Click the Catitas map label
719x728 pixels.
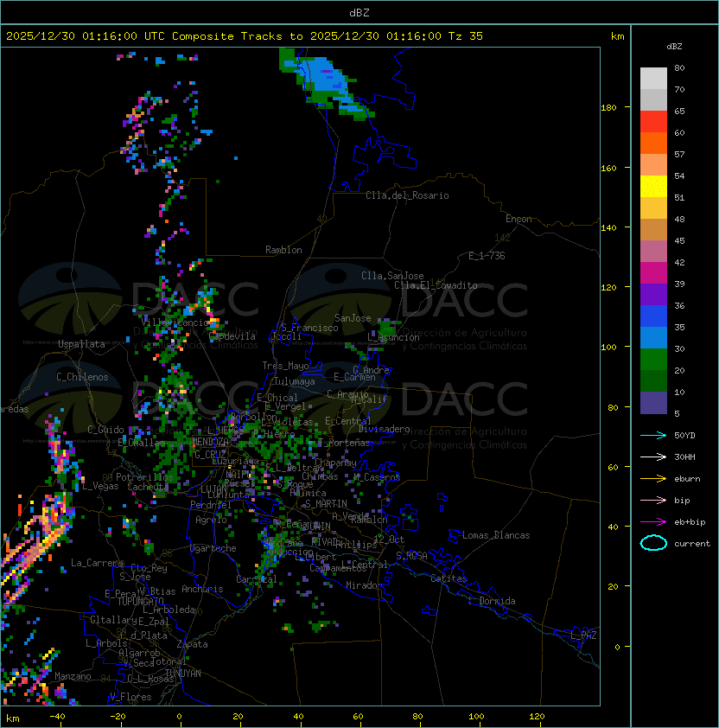[x=449, y=578]
